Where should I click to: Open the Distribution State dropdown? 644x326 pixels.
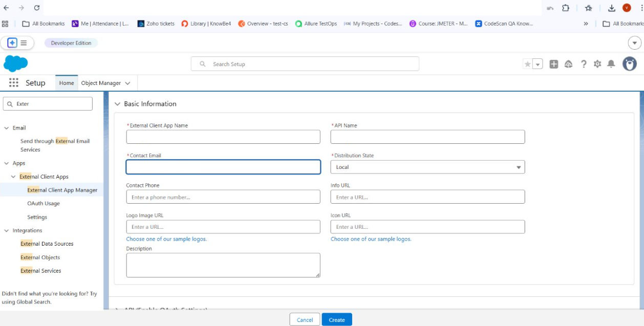[x=427, y=167]
